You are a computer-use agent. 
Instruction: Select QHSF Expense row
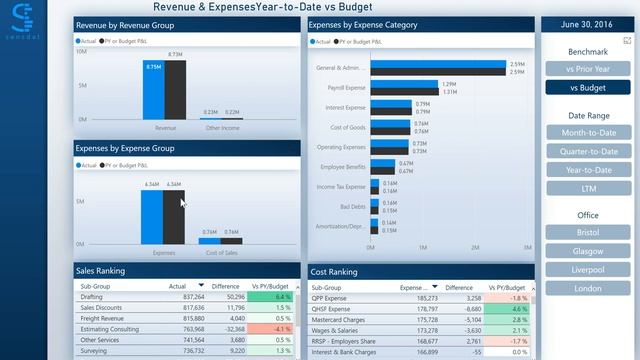click(419, 309)
